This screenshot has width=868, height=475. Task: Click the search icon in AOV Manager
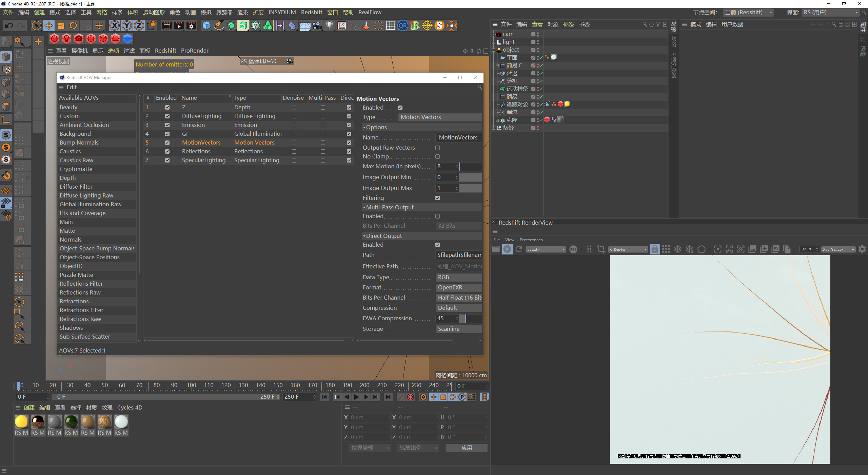(480, 87)
